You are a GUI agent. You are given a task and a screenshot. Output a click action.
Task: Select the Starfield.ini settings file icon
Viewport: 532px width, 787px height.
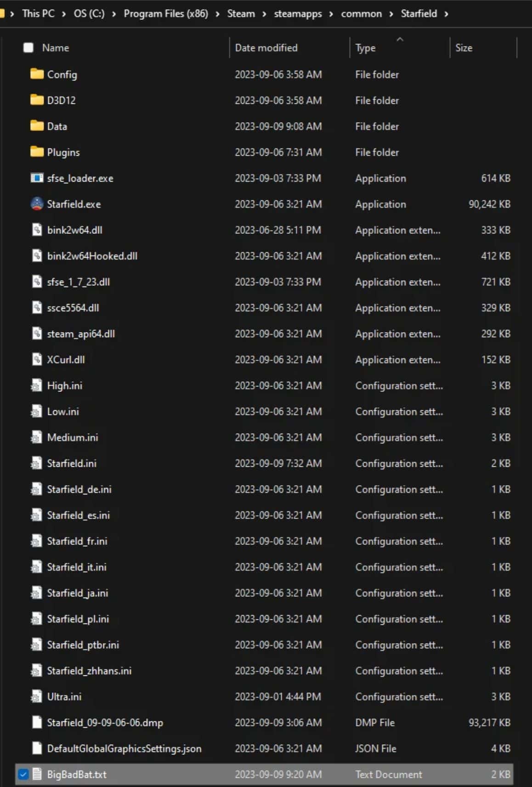click(x=37, y=463)
